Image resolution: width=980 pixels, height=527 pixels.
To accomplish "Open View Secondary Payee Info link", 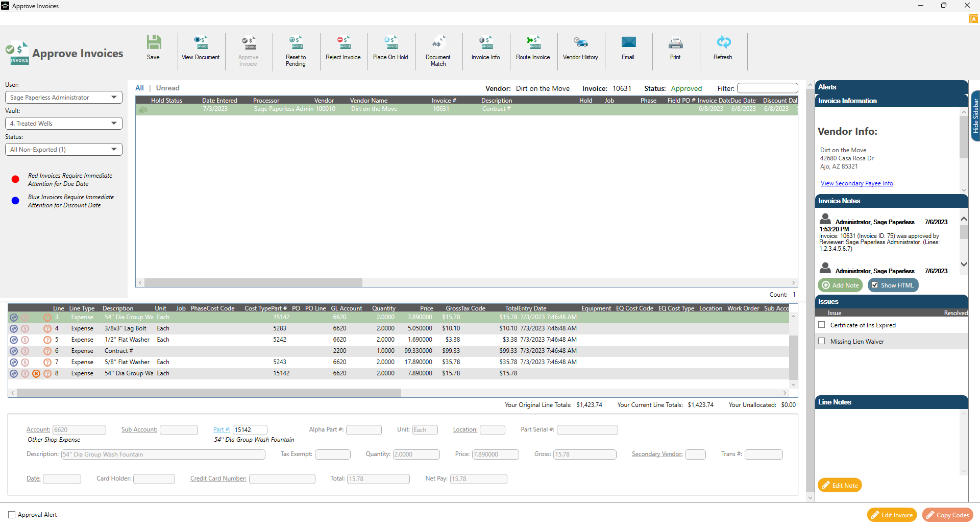I will point(856,183).
